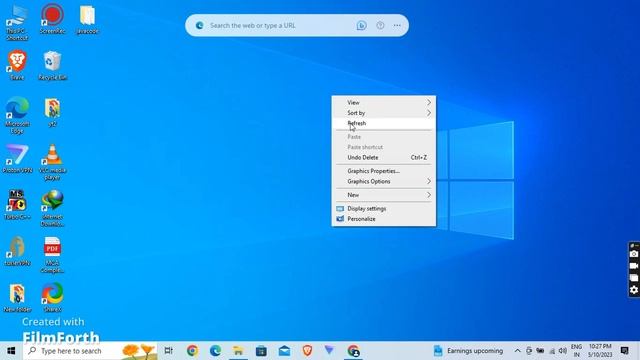Open Display settings from context menu
Image resolution: width=640 pixels, height=360 pixels.
point(384,209)
